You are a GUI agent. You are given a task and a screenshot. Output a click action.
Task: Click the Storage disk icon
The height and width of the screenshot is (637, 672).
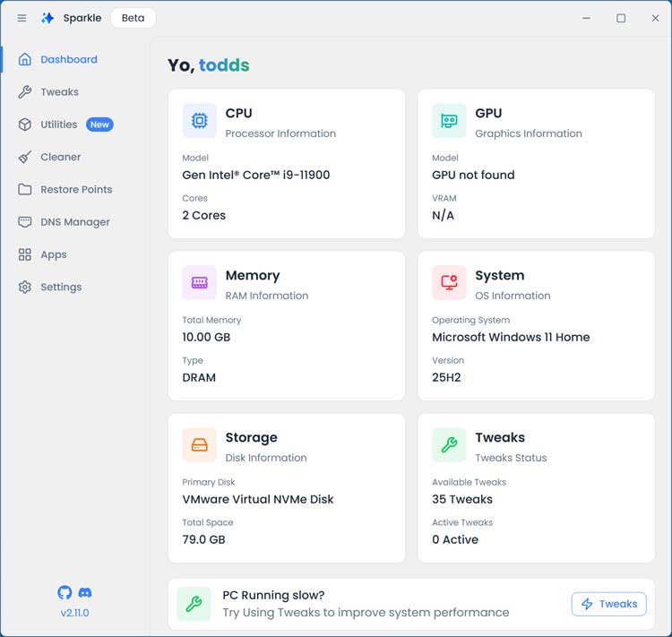199,444
